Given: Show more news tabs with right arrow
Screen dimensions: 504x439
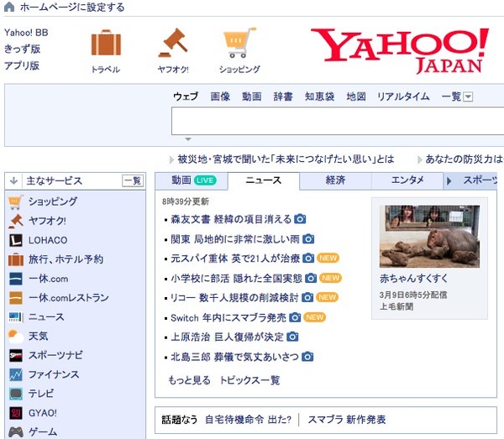Looking at the screenshot, I should click(449, 181).
